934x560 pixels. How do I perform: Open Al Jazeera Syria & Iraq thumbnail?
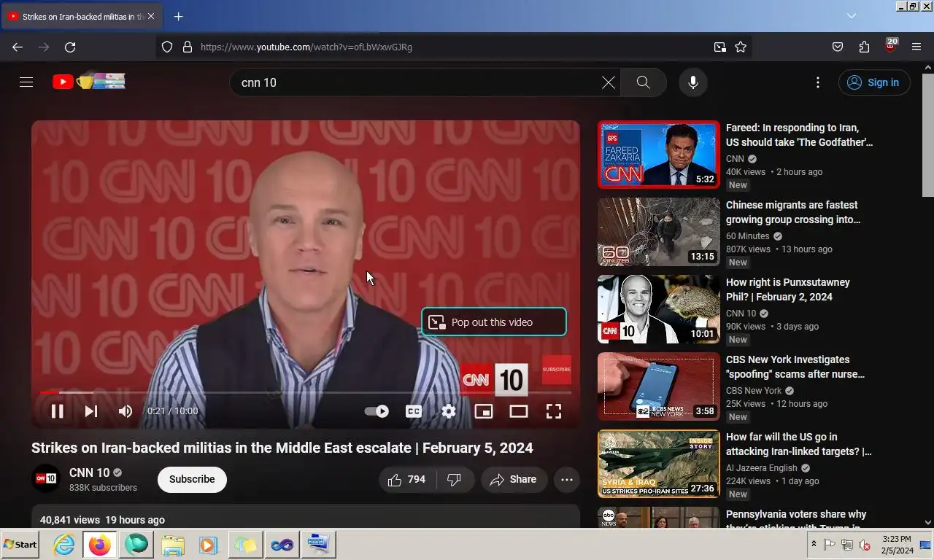[658, 464]
